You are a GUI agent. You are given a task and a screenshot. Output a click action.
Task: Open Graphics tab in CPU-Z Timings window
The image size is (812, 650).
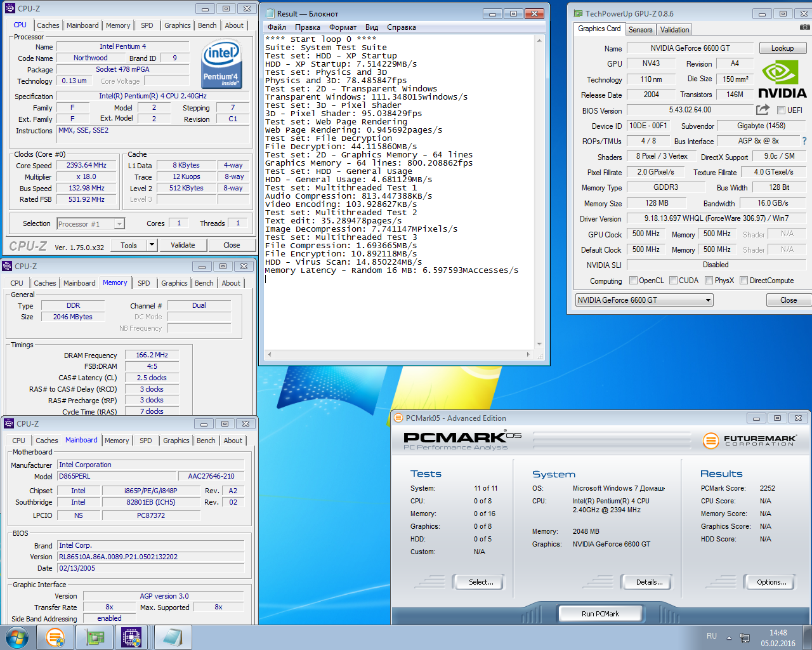click(x=174, y=283)
